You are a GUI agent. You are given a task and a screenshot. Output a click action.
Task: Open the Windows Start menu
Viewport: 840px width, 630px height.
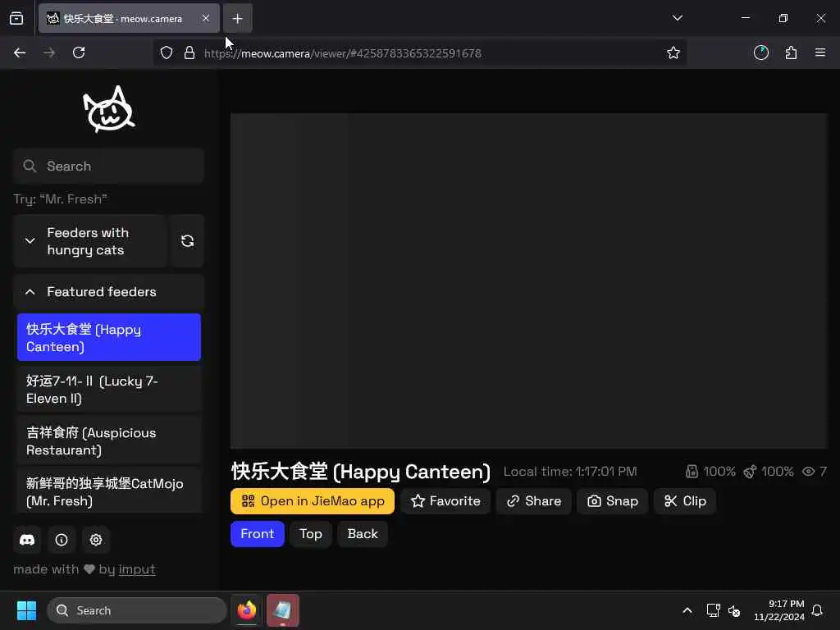coord(26,610)
